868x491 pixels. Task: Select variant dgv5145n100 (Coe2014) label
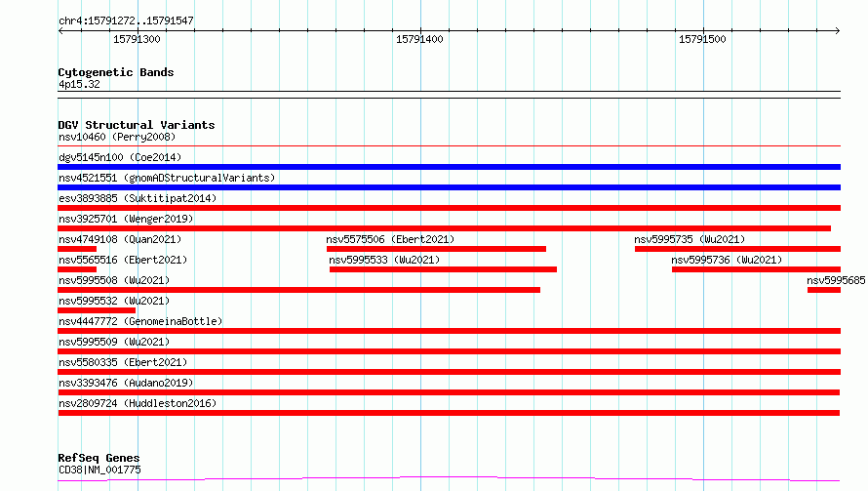click(120, 157)
